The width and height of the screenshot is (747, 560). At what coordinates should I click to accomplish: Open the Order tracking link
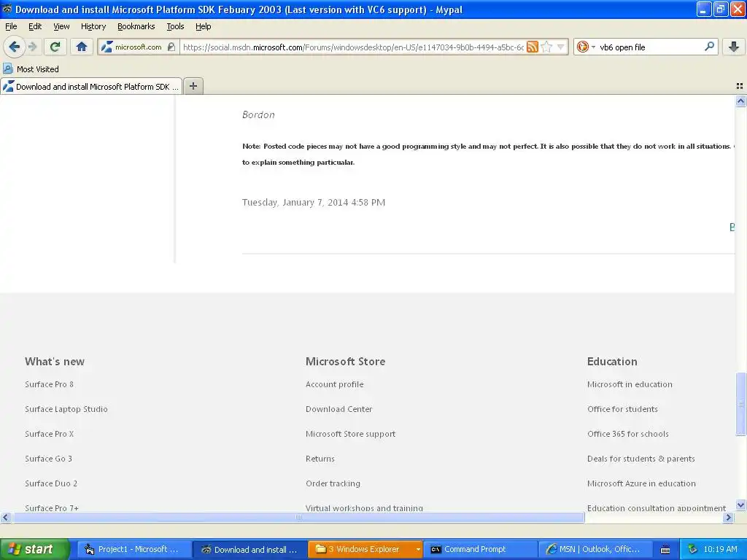pyautogui.click(x=333, y=483)
